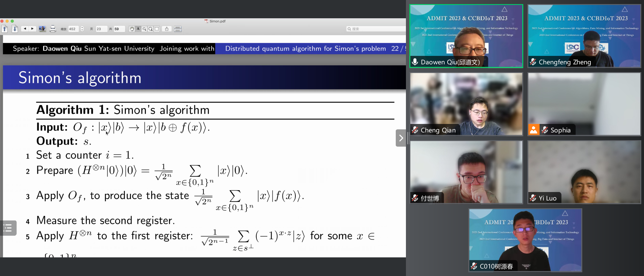The height and width of the screenshot is (276, 644).
Task: Expand video panel with the chevron arrow
Action: coord(401,138)
